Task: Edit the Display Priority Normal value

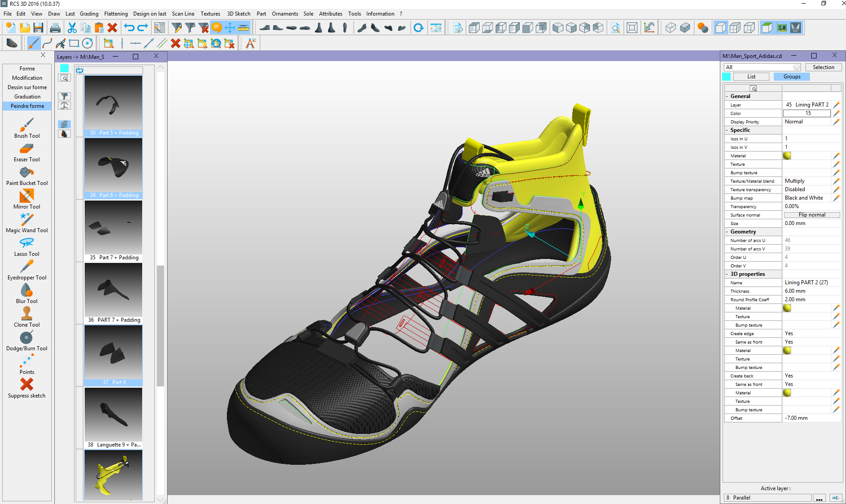Action: click(807, 122)
